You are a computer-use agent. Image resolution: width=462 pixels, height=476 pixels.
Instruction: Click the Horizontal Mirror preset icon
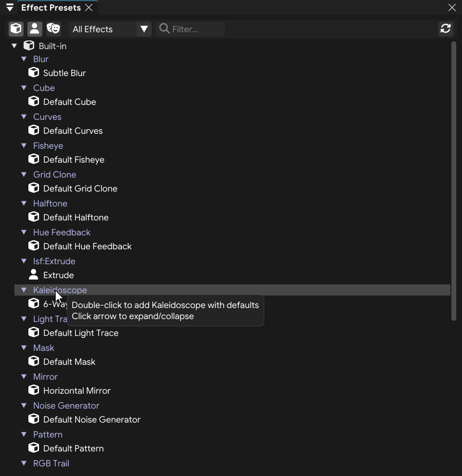(34, 390)
